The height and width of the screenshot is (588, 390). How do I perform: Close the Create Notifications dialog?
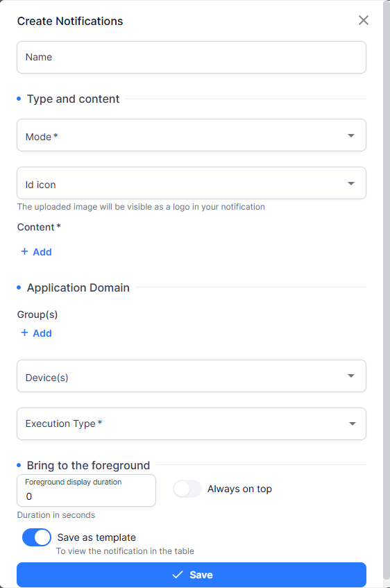coord(364,20)
